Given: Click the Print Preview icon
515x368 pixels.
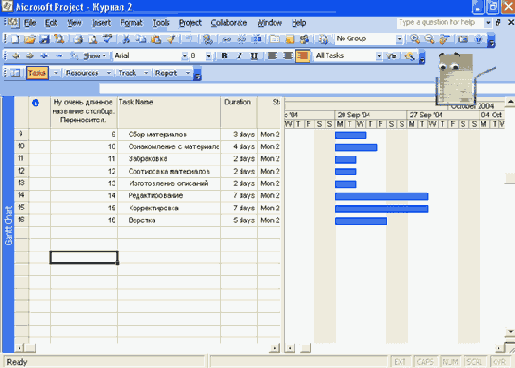Looking at the screenshot, I should pyautogui.click(x=93, y=39).
